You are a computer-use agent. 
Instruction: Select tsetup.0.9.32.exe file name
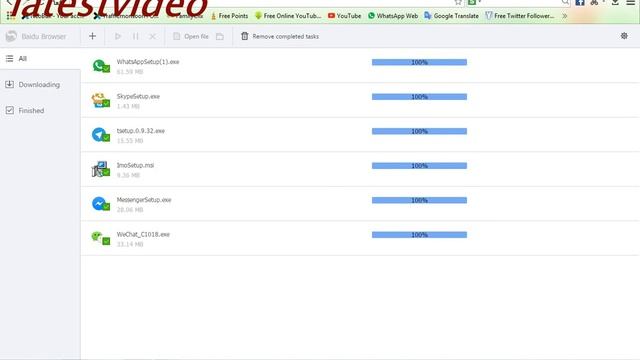pos(140,131)
